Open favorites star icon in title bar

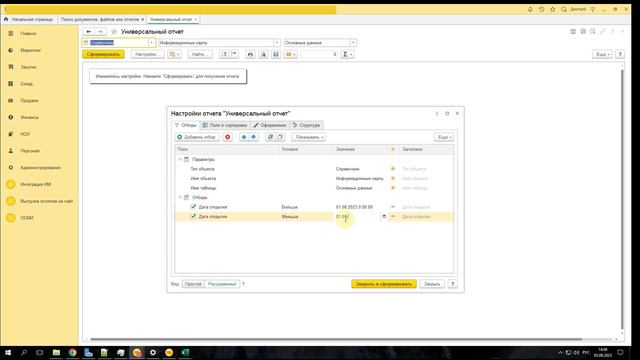(x=553, y=9)
